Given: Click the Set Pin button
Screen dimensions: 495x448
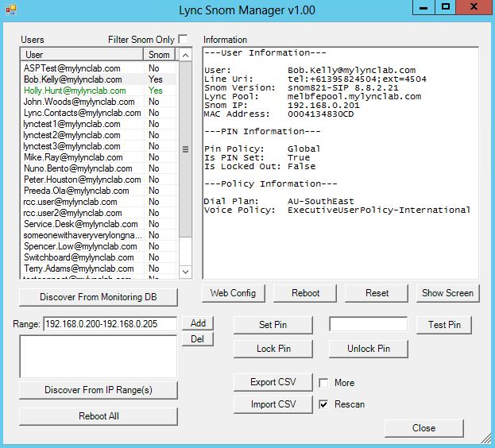Looking at the screenshot, I should (273, 325).
